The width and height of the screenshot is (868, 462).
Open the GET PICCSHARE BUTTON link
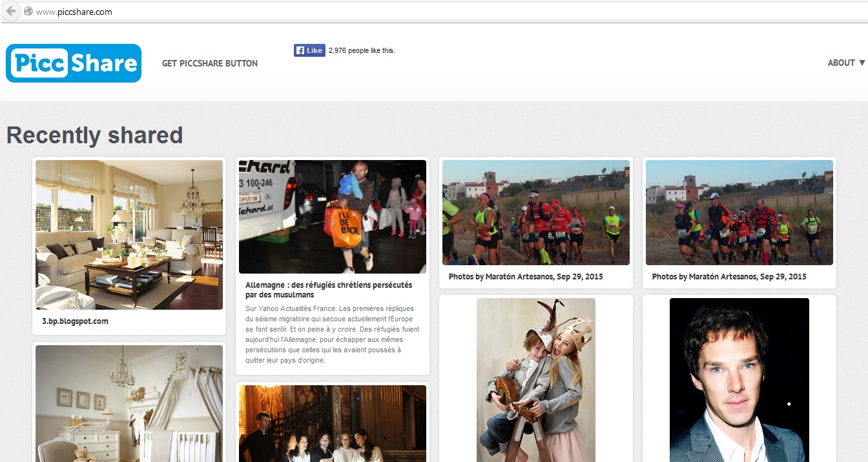coord(210,63)
